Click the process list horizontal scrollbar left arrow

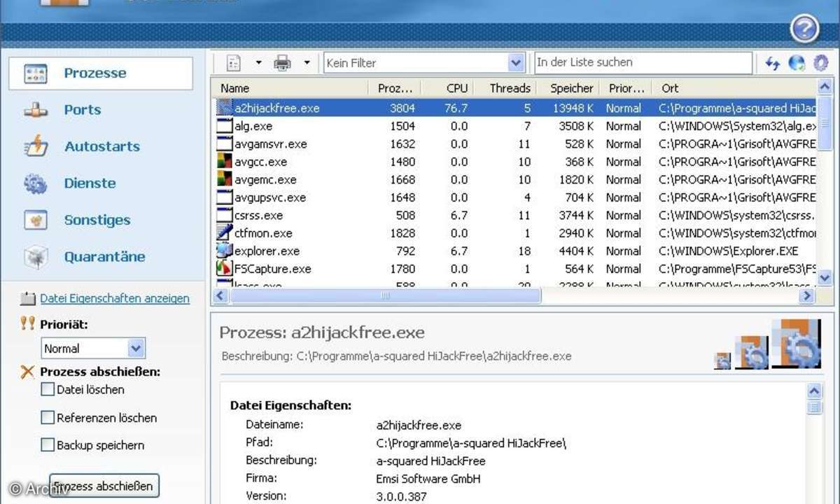pyautogui.click(x=220, y=296)
